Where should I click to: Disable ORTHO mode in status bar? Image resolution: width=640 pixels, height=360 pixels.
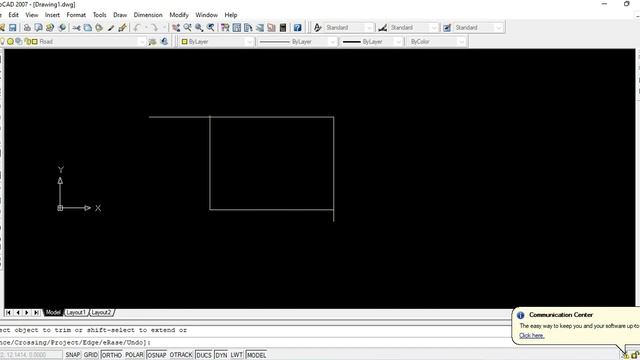click(111, 355)
